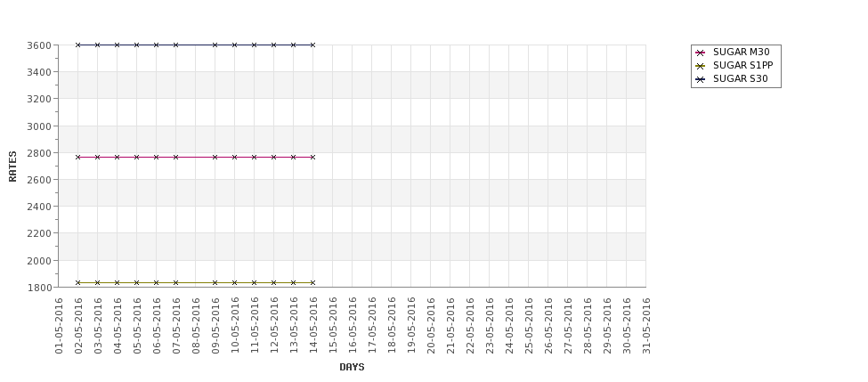Select SUGAR M30 legend label
This screenshot has height=382, width=868.
click(741, 52)
